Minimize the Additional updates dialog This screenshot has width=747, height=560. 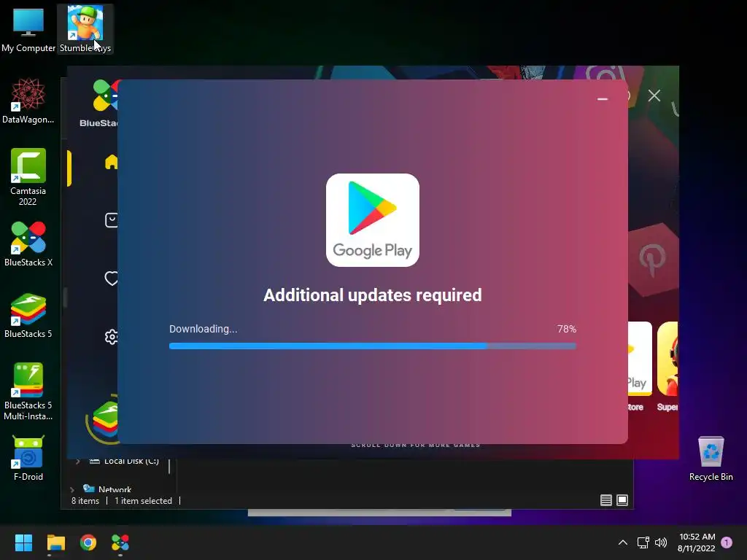602,99
